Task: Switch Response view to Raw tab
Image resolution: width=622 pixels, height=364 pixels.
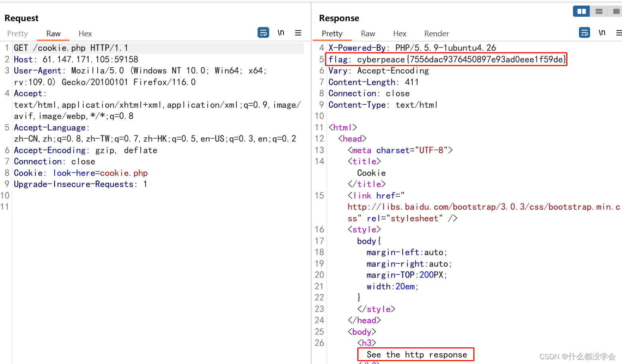Action: click(x=368, y=33)
